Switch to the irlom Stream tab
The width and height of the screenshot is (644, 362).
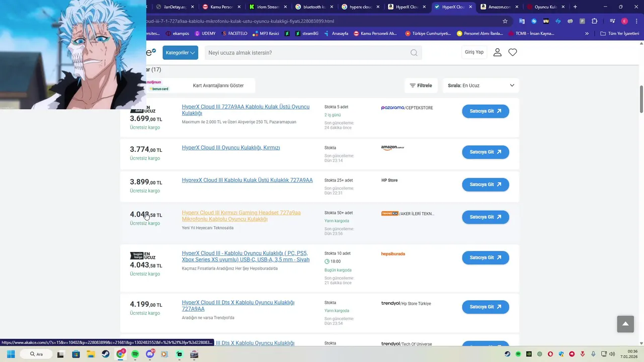pyautogui.click(x=268, y=7)
